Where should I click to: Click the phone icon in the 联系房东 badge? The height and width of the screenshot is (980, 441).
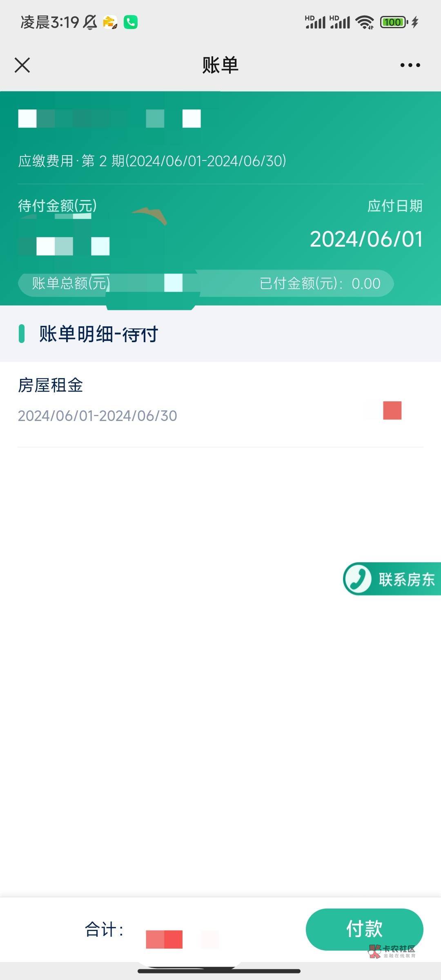(x=358, y=579)
